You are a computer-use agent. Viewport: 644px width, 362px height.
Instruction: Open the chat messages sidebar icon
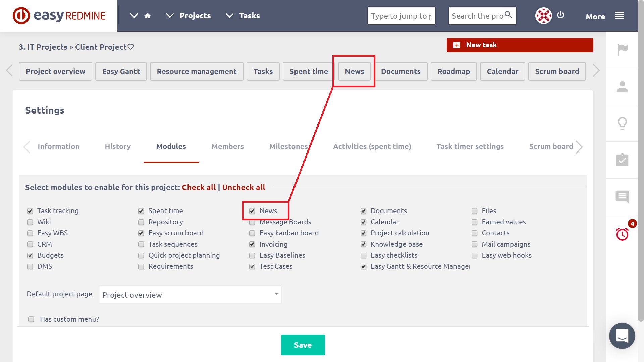pyautogui.click(x=622, y=197)
